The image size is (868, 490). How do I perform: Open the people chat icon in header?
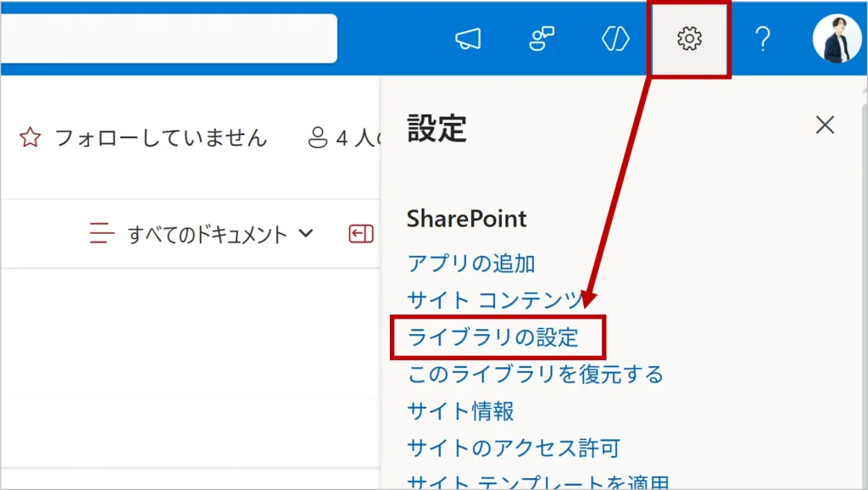coord(542,39)
